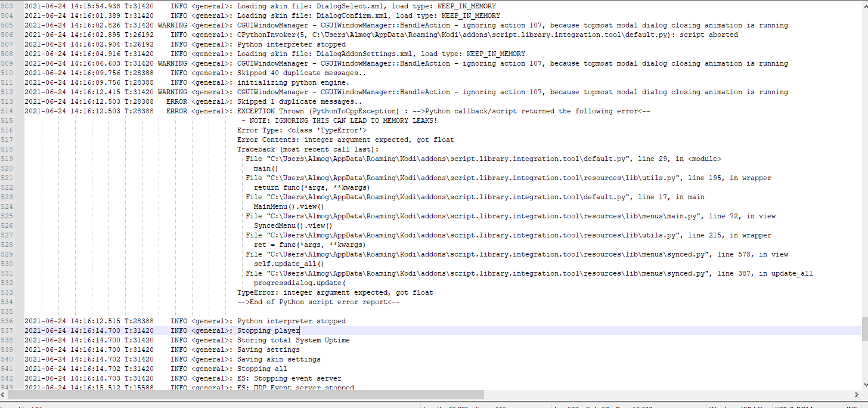The width and height of the screenshot is (868, 408).
Task: Click 'line 215, in wrapper' text
Action: pyautogui.click(x=730, y=236)
